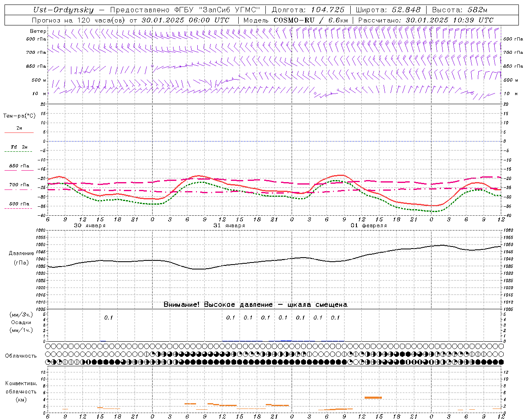This screenshot has width=525, height=420.
Task: Click the 'Рассчитано: 30.01.2025 10:39 UTC' timestamp
Action: point(426,20)
